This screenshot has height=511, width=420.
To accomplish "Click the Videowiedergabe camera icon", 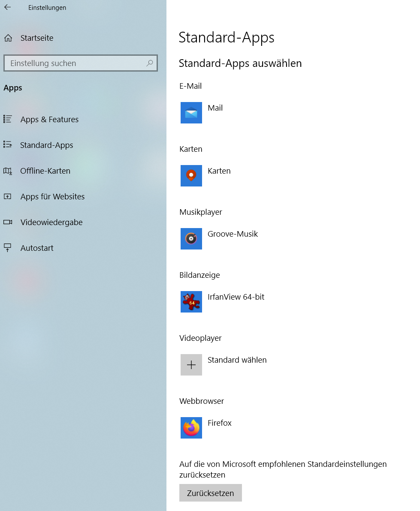I will [x=8, y=222].
